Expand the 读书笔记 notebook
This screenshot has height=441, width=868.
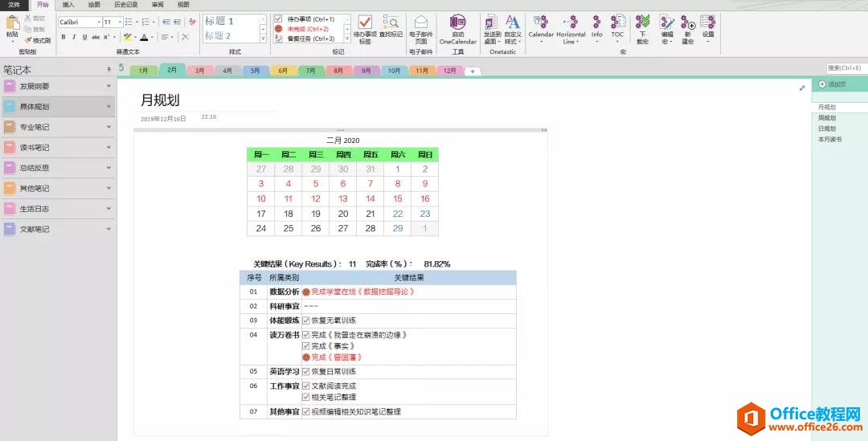[x=108, y=147]
